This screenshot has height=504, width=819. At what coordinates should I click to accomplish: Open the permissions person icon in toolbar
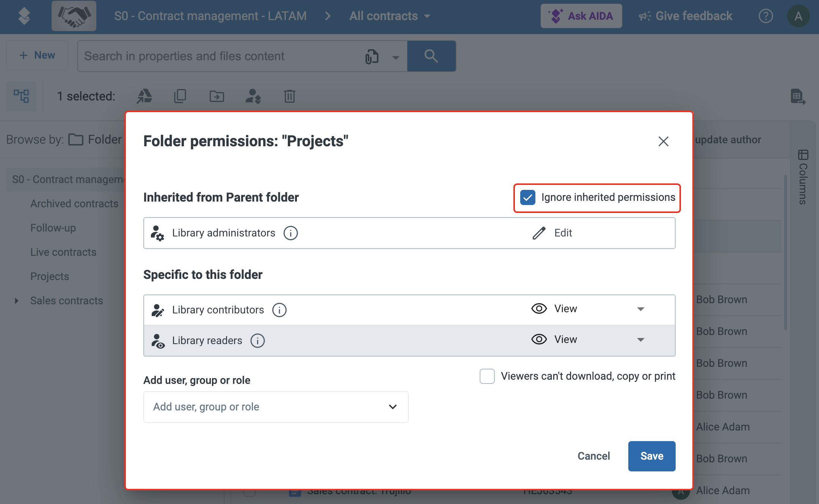(253, 96)
